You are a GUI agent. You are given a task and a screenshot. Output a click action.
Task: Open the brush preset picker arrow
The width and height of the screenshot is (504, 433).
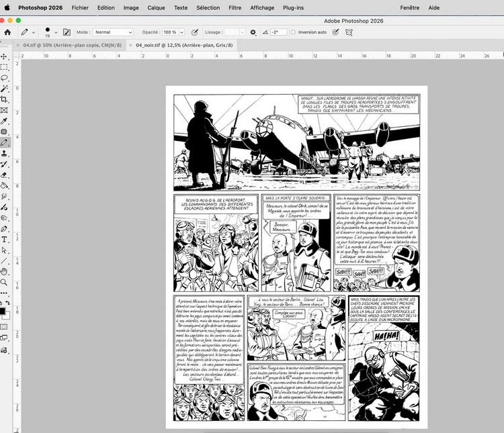(x=56, y=32)
